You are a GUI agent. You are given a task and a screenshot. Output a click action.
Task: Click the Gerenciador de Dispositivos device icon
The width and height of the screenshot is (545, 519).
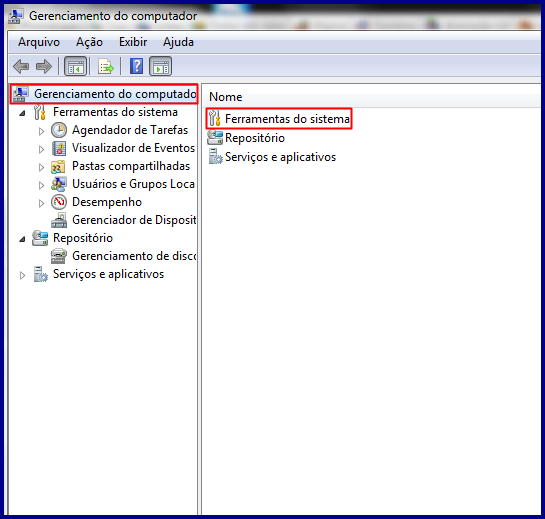pyautogui.click(x=59, y=220)
